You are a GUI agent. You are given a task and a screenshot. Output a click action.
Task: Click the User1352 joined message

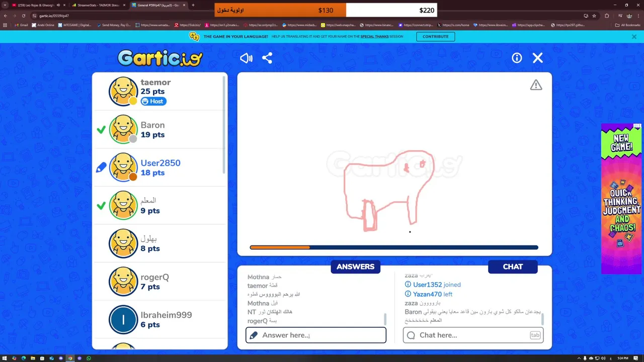433,285
